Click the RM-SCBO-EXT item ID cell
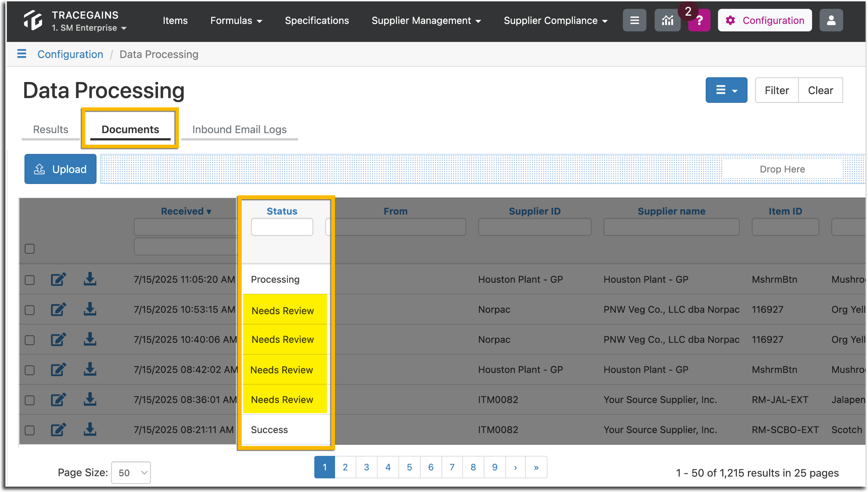The width and height of the screenshot is (868, 492). (x=785, y=429)
